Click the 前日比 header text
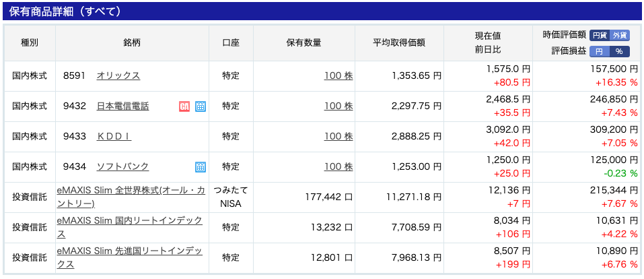644x279 pixels. pyautogui.click(x=487, y=50)
